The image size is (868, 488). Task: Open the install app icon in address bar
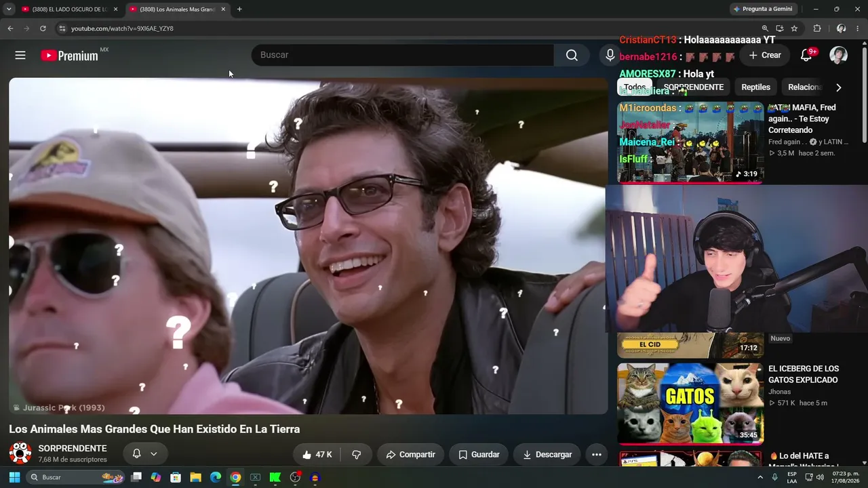point(780,28)
